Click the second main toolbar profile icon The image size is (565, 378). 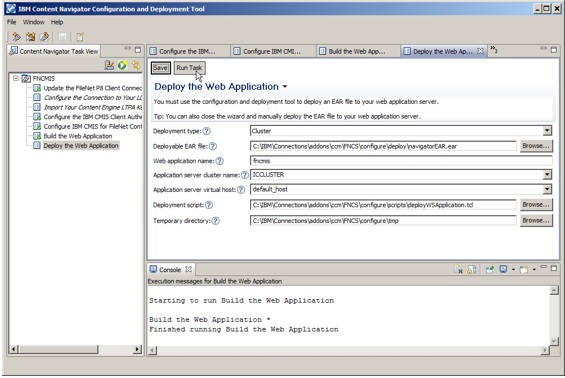coord(31,37)
